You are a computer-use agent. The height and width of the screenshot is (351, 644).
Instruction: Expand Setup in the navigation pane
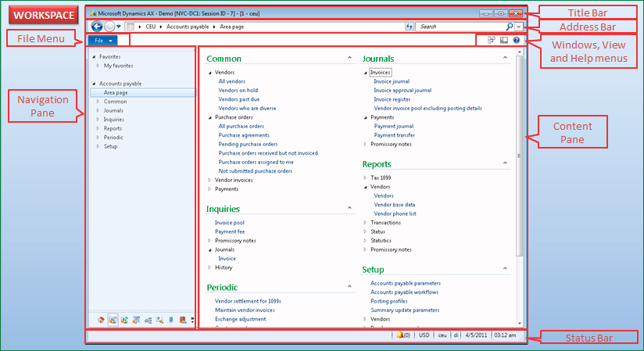point(98,147)
